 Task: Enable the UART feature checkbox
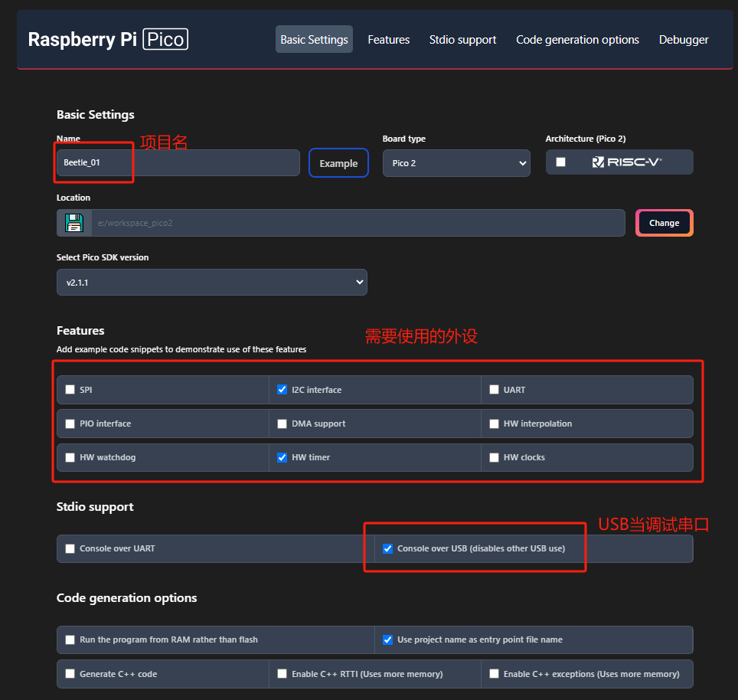(x=494, y=389)
